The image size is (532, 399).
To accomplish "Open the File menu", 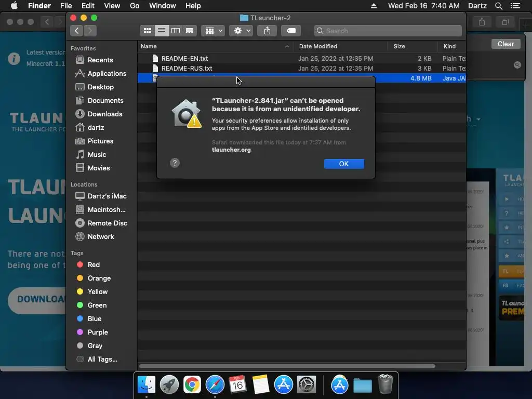I will (66, 6).
